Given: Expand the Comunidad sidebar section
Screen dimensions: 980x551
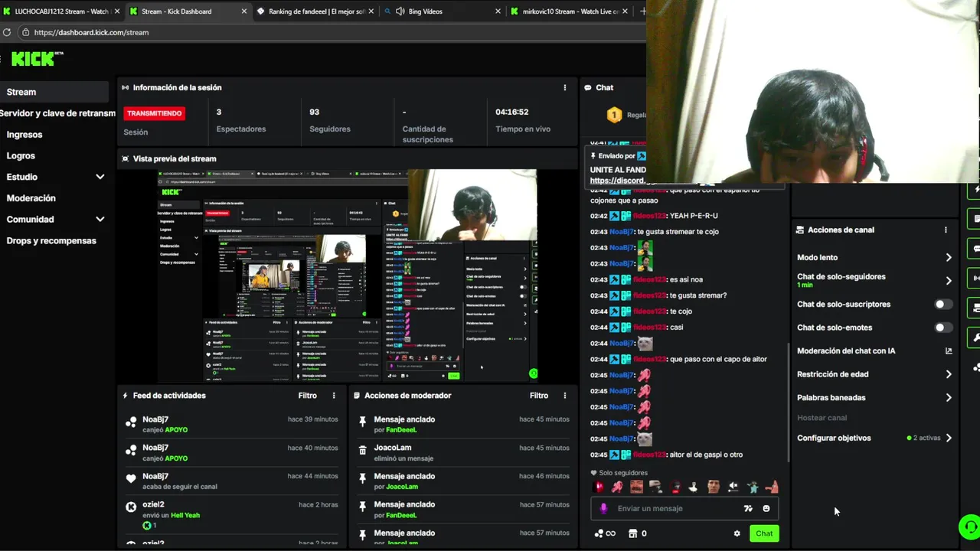Looking at the screenshot, I should point(100,219).
